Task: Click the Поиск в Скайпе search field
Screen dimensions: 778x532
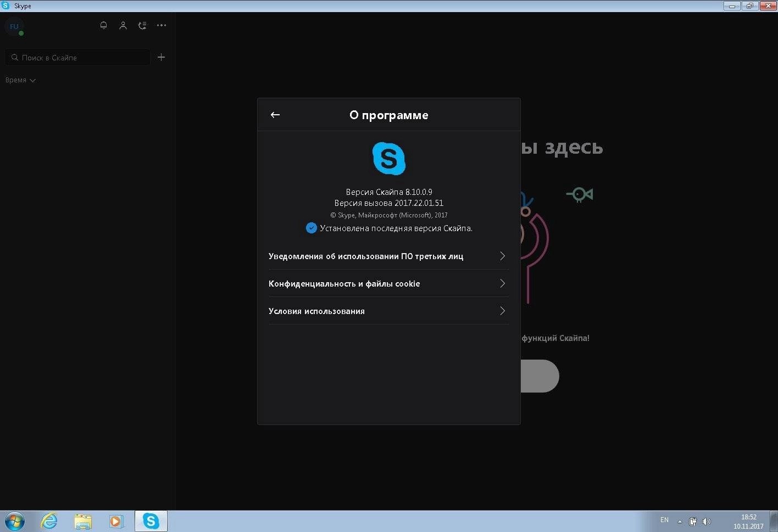Action: coord(77,57)
